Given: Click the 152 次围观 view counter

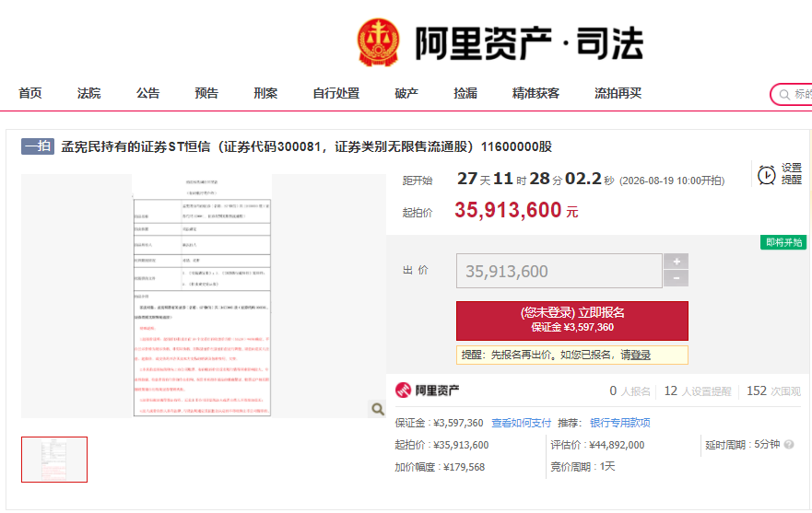Looking at the screenshot, I should point(773,391).
